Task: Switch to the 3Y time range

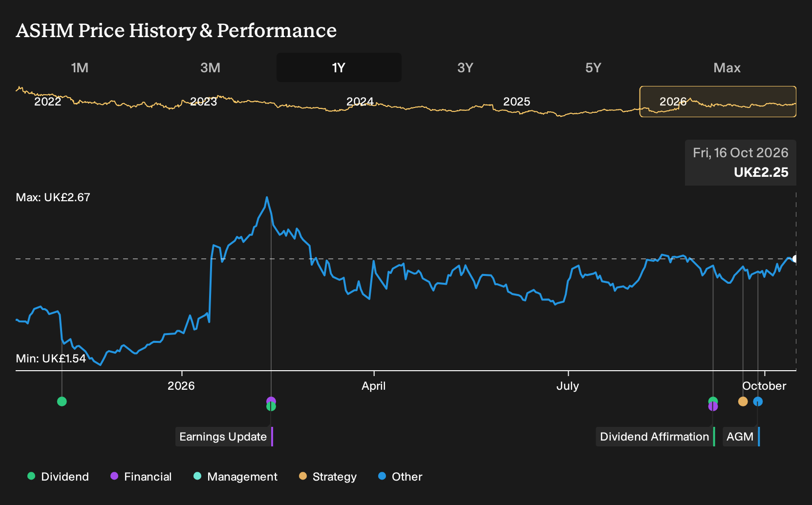Action: (x=465, y=67)
